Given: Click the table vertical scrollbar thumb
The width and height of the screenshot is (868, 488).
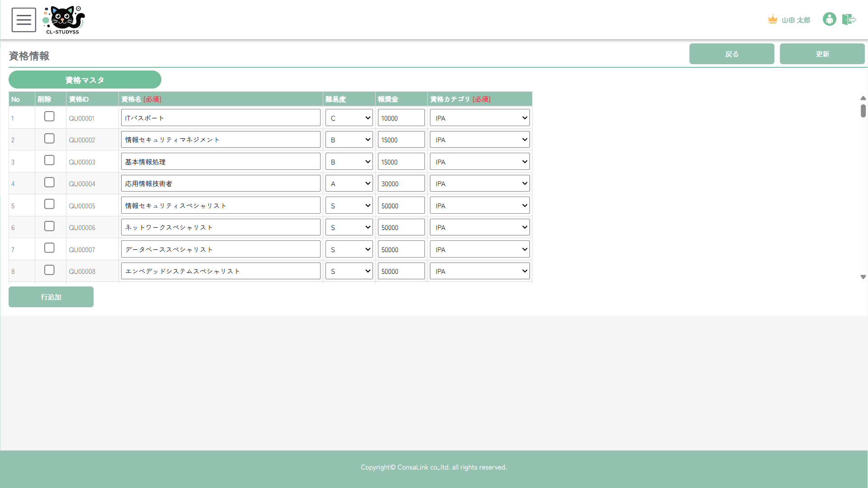Looking at the screenshot, I should (863, 111).
